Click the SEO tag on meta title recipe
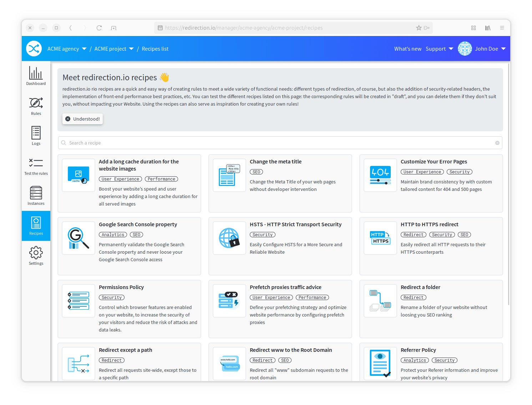Screen dimensions: 532x405 pyautogui.click(x=256, y=172)
